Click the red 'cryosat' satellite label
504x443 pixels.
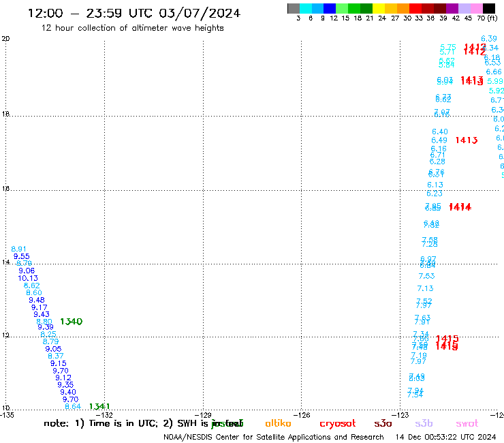click(338, 424)
